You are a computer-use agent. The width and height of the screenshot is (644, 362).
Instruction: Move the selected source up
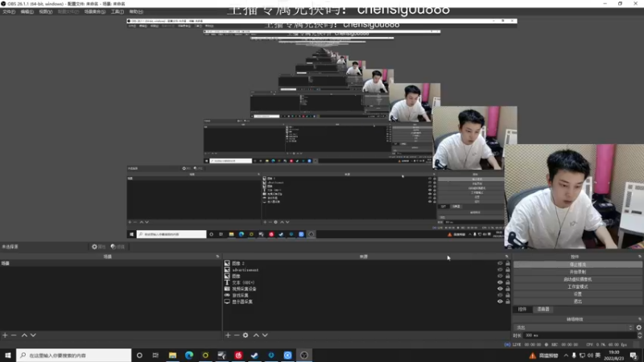click(x=256, y=335)
